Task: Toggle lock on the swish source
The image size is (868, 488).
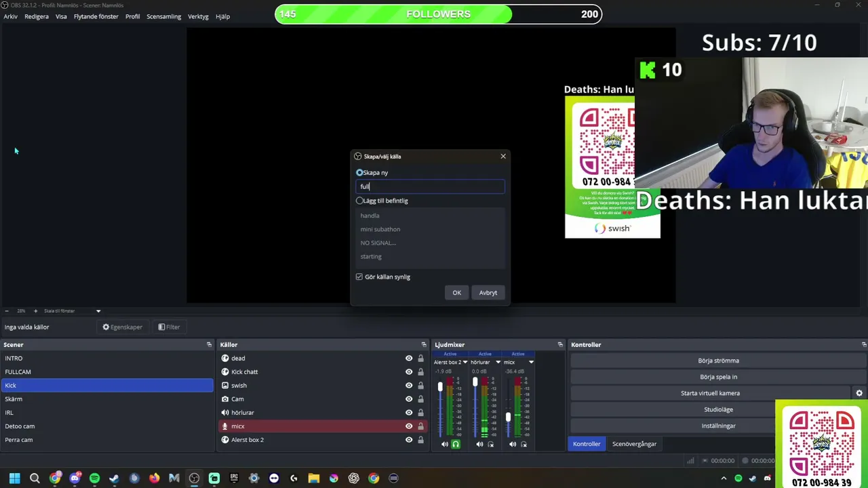Action: tap(420, 386)
